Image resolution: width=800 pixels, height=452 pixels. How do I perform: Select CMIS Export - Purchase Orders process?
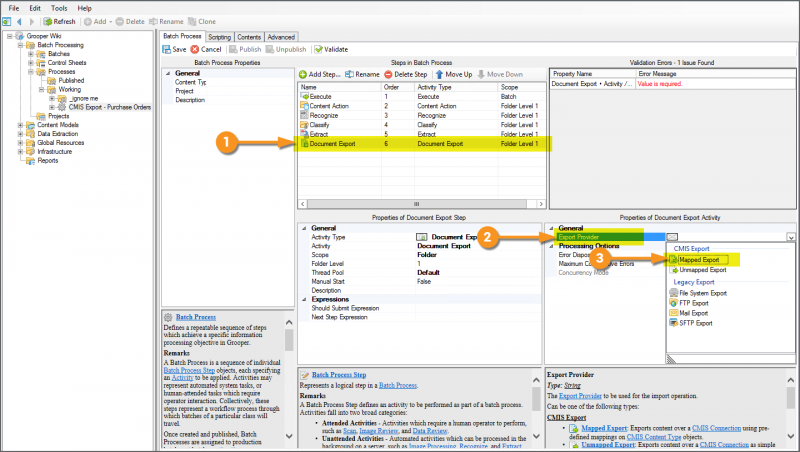[x=110, y=107]
